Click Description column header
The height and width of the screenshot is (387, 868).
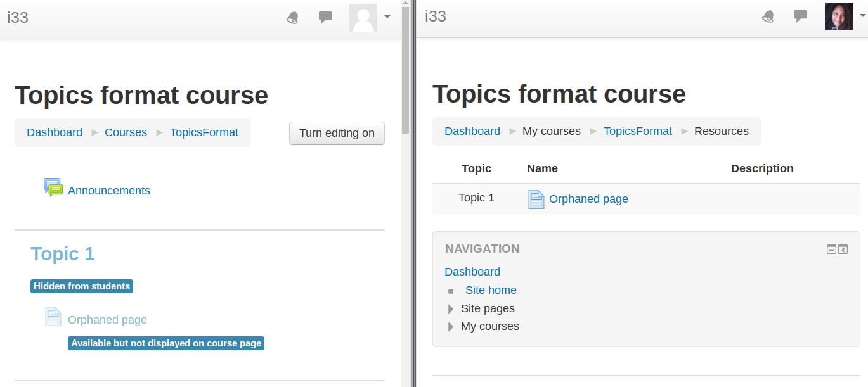tap(762, 168)
